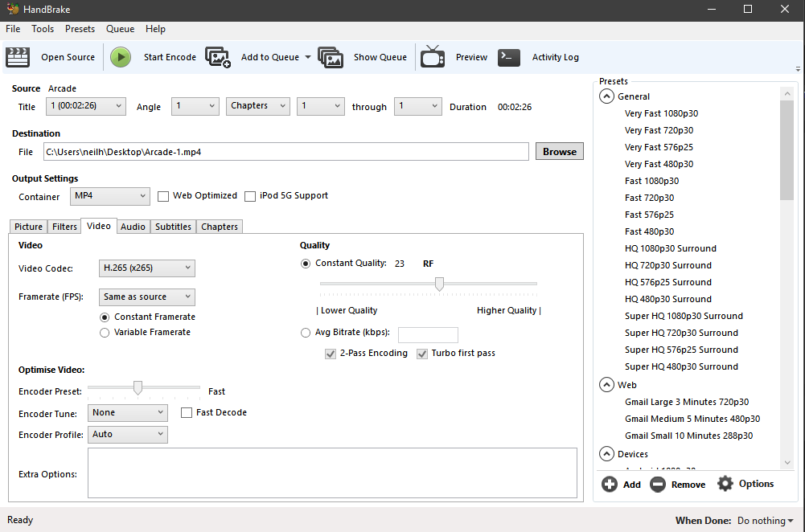
Task: Open the Framerate (FPS) dropdown
Action: pyautogui.click(x=147, y=297)
